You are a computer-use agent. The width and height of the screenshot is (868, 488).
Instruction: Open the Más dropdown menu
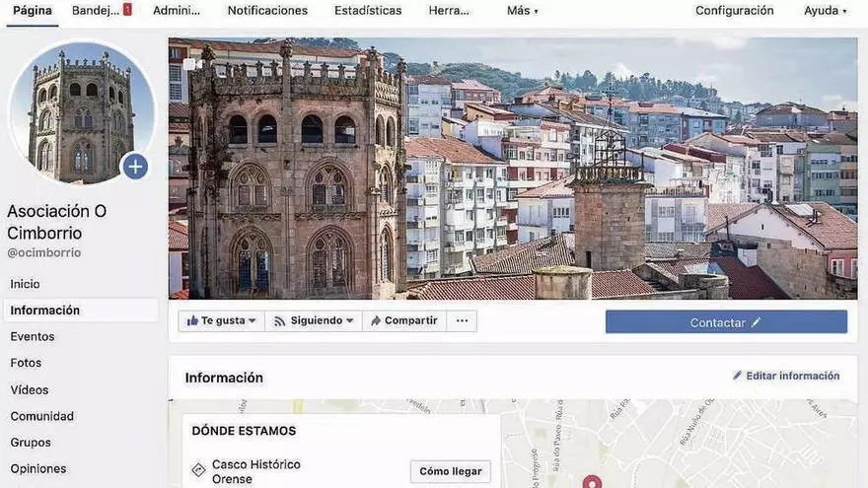[x=522, y=11]
